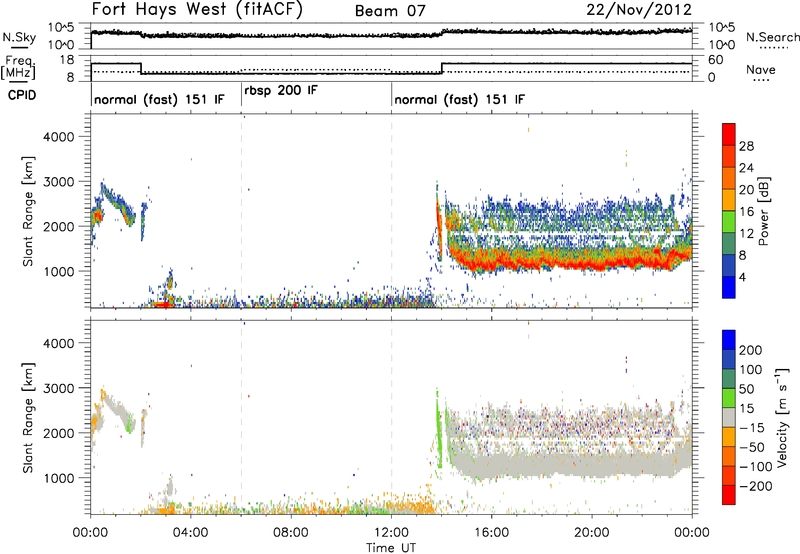Click the gray velocity band near 18:00
Image resolution: width=800 pixels, height=554 pixels.
(541, 465)
